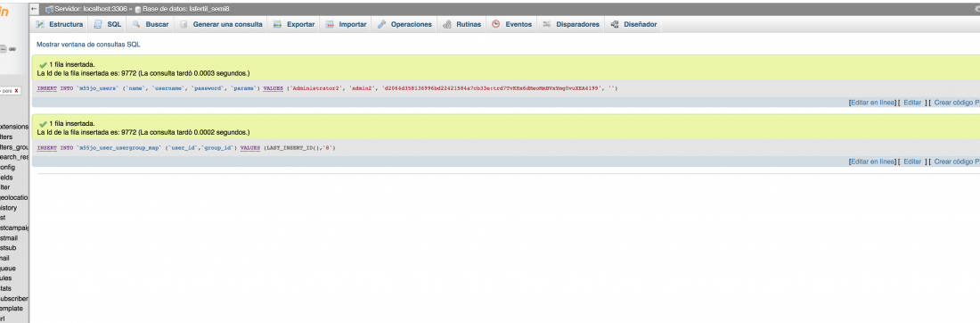Open the Eventos tab
The height and width of the screenshot is (323, 980).
pos(511,24)
